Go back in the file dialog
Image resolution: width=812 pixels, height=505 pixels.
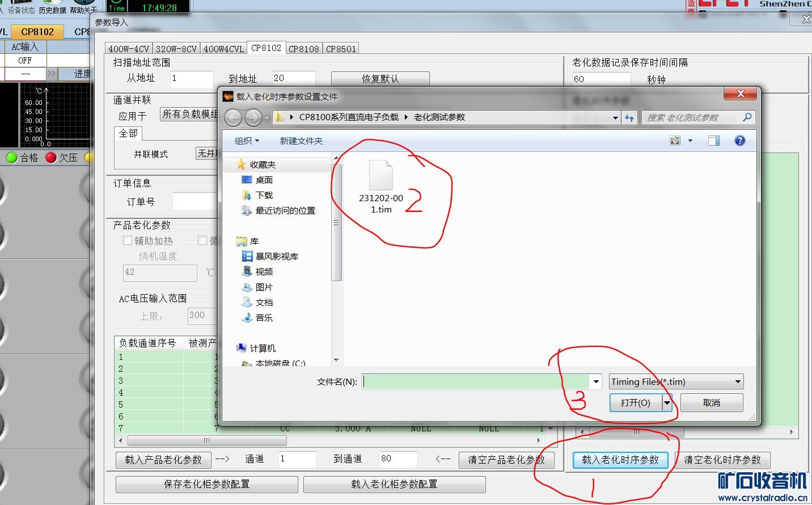click(233, 117)
